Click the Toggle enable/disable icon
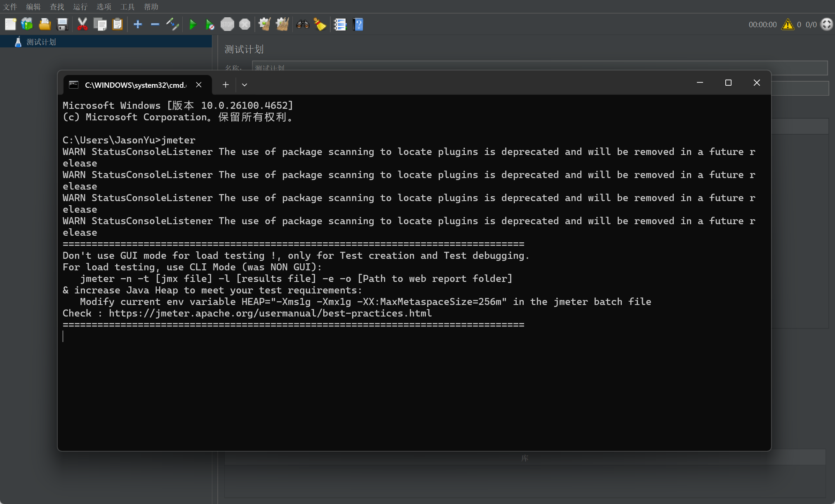Viewport: 835px width, 504px height. coord(172,24)
